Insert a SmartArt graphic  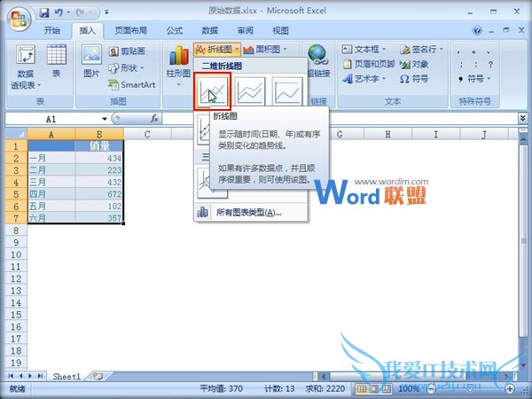click(x=131, y=84)
